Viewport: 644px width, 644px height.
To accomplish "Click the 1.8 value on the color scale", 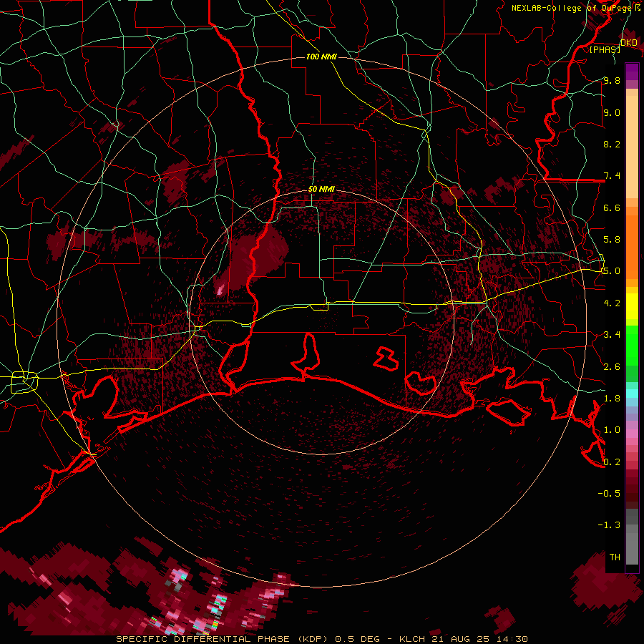I will pyautogui.click(x=612, y=399).
